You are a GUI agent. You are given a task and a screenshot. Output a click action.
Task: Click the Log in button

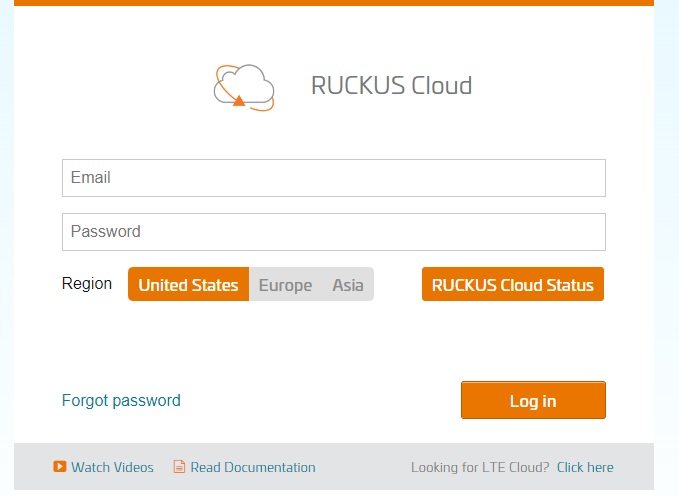point(533,400)
